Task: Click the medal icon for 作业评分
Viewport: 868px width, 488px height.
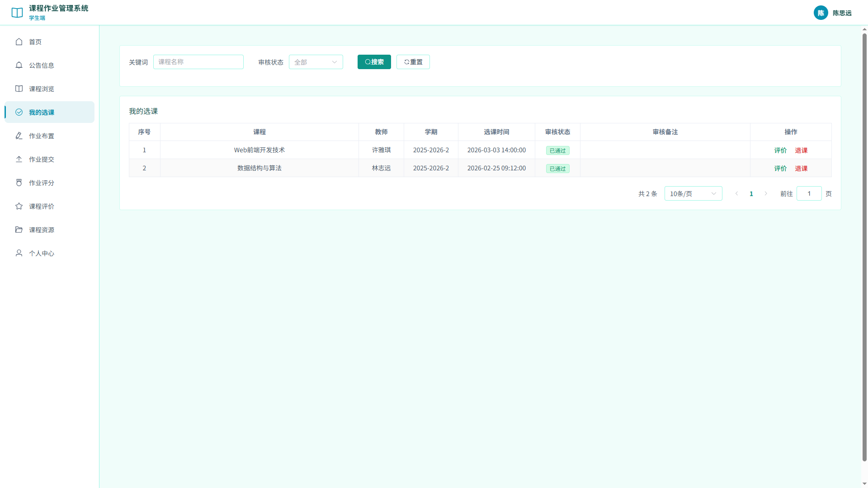Action: 19,183
